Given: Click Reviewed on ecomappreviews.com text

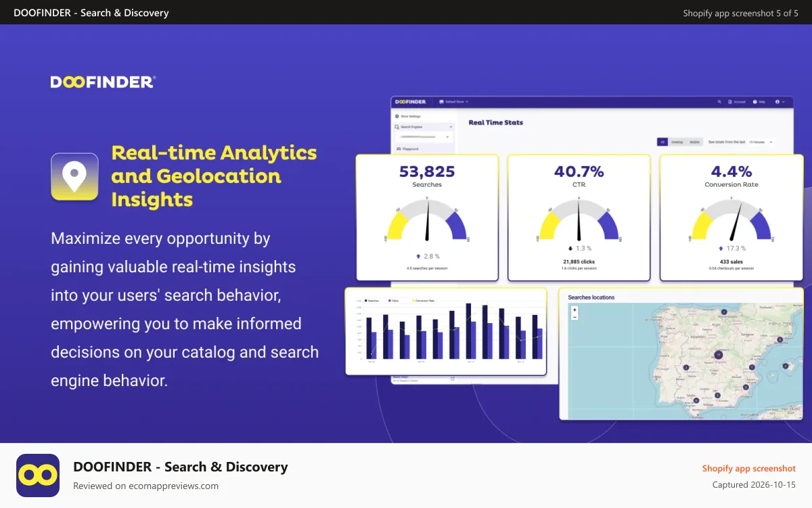Looking at the screenshot, I should point(145,486).
